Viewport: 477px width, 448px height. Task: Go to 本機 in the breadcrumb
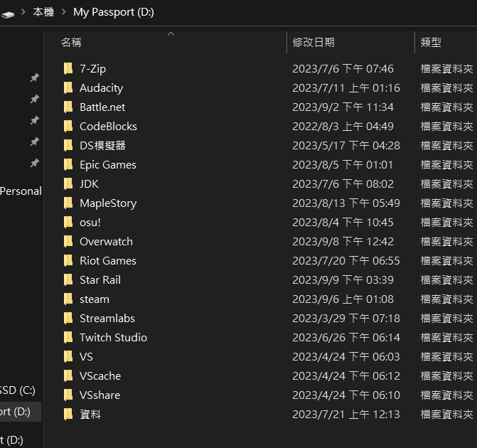coord(43,12)
